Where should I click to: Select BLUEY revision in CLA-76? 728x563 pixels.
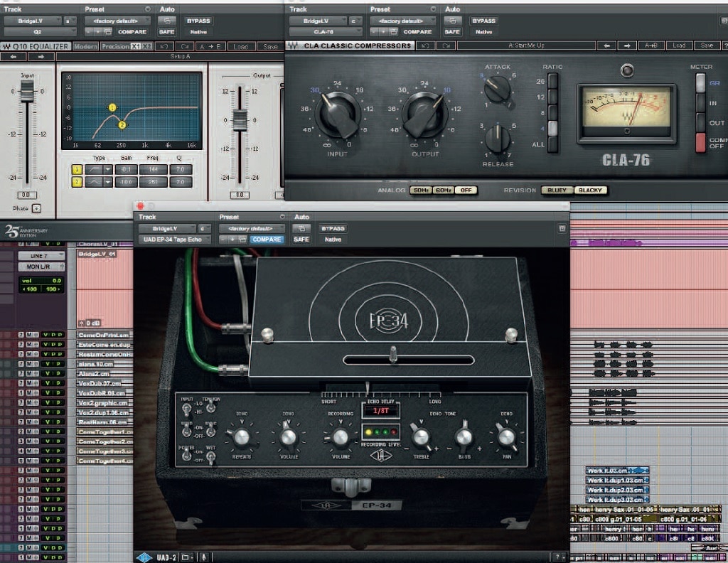557,191
